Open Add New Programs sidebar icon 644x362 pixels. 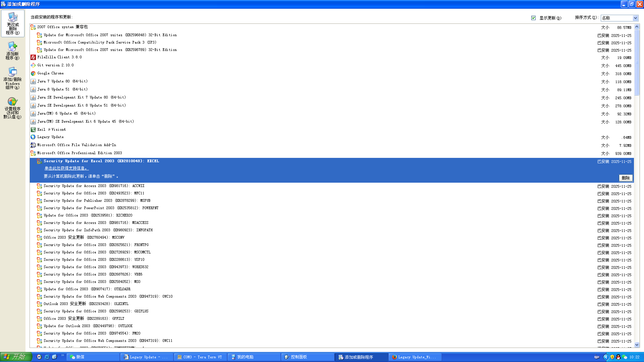coord(12,50)
